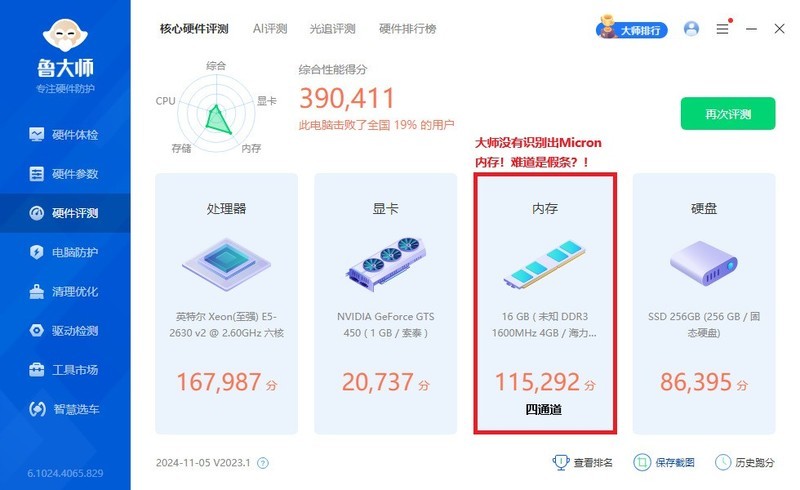Select the 处理器 score card

point(227,304)
